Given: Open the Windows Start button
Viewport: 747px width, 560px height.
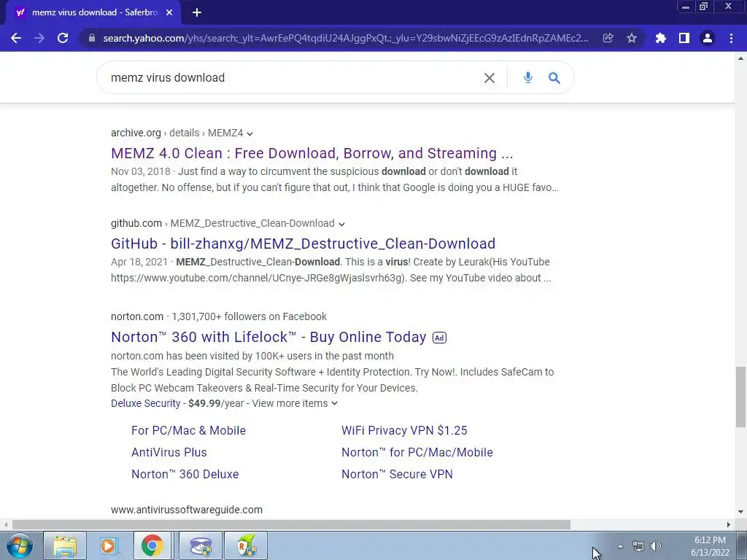Looking at the screenshot, I should pyautogui.click(x=20, y=545).
